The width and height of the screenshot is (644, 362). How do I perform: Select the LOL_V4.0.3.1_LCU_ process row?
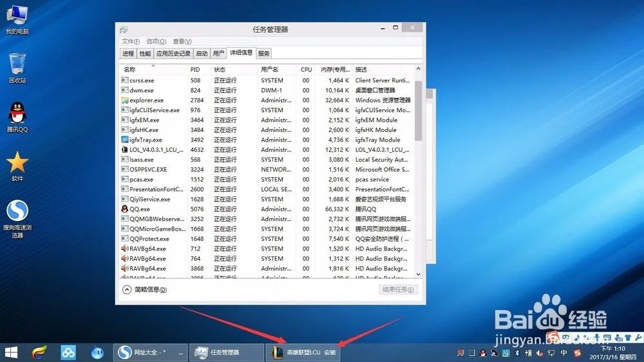(267, 149)
